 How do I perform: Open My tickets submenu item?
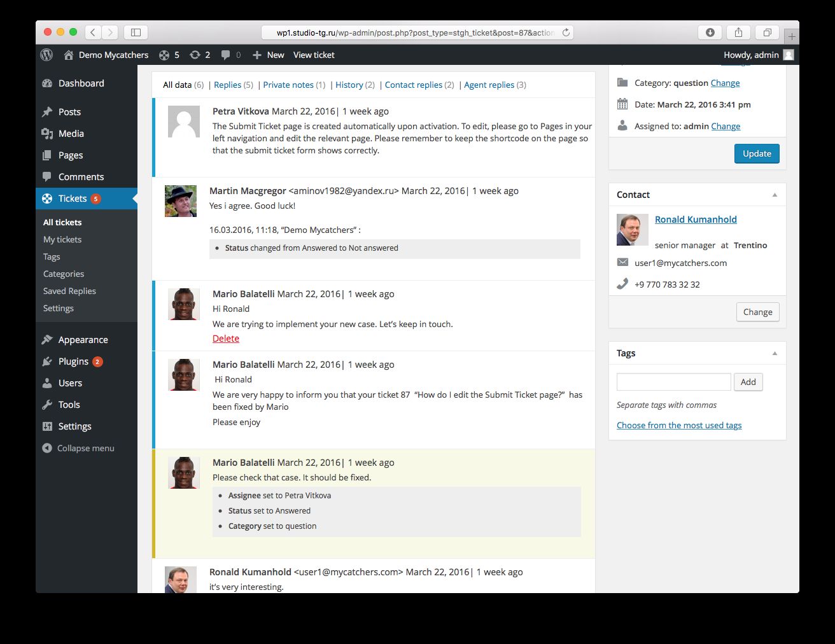coord(62,239)
